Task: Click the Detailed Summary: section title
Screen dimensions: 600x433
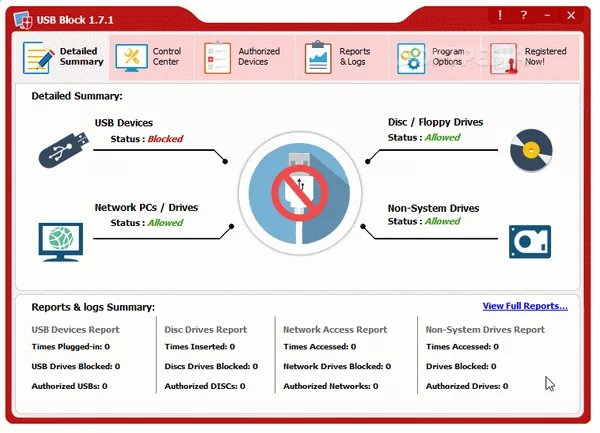Action: point(77,96)
